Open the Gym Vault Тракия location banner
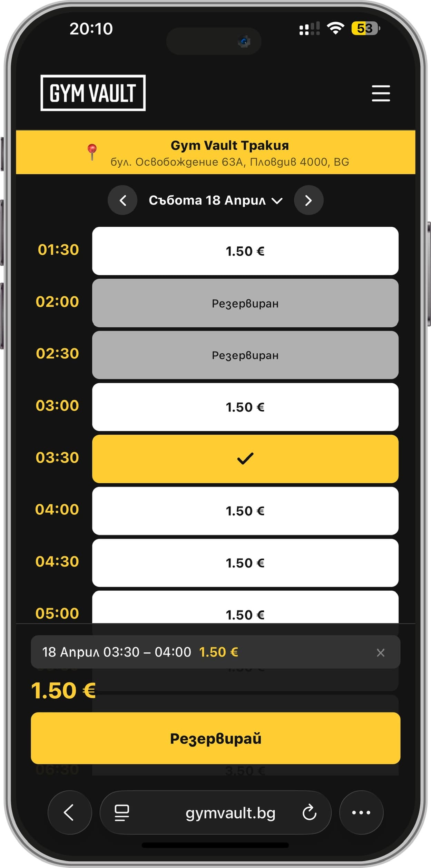 point(229,152)
